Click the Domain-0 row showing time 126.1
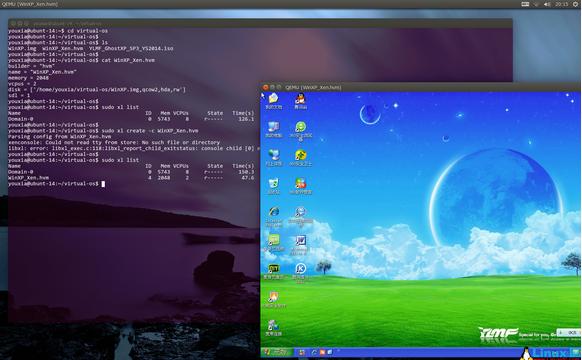 [131, 119]
